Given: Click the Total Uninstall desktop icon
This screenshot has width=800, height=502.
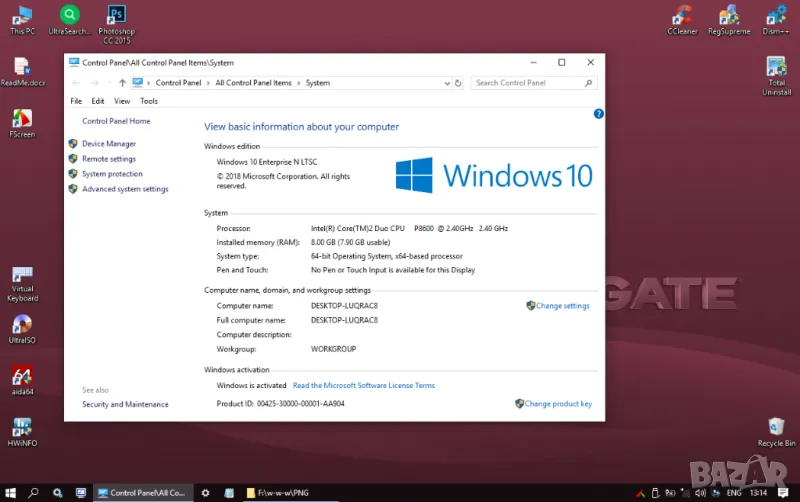Looking at the screenshot, I should tap(776, 69).
